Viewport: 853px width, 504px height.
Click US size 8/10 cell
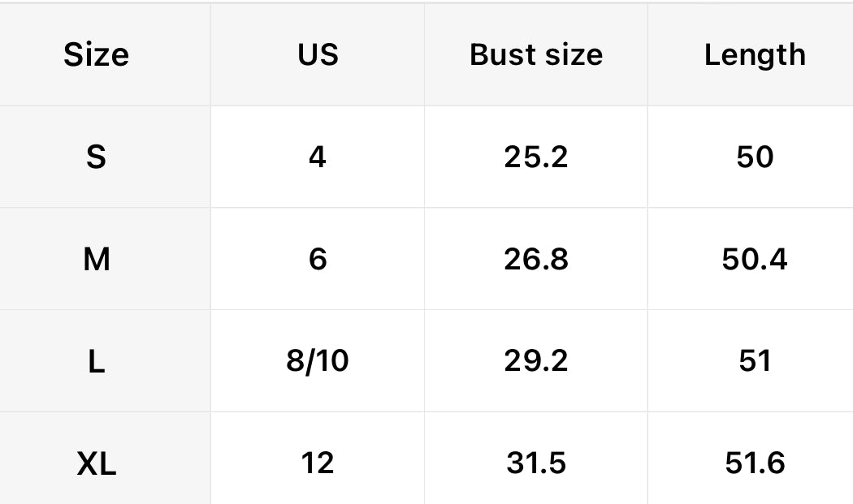pos(318,361)
